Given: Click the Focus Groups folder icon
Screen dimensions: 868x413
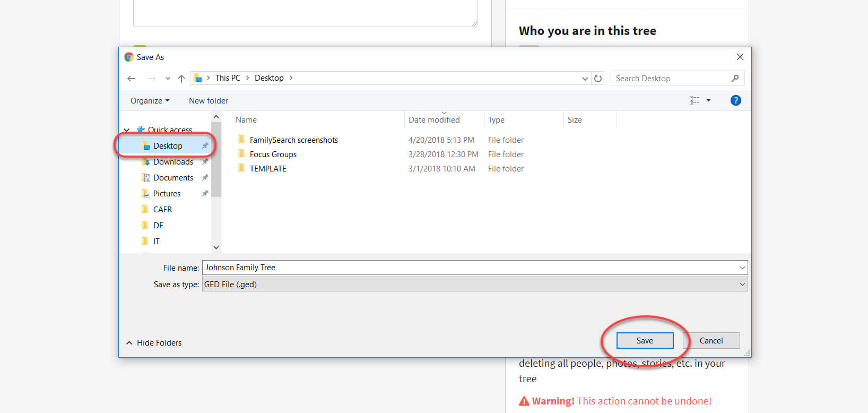Looking at the screenshot, I should pos(241,154).
